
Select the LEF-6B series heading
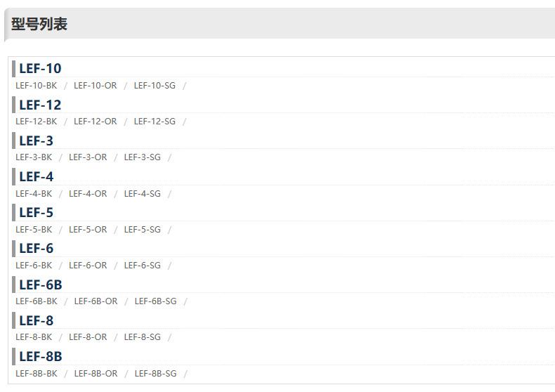pos(40,285)
